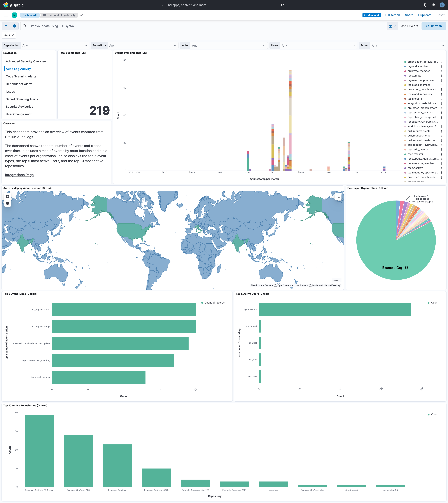The image size is (448, 503).
Task: Collapse the activity map legend panel
Action: click(x=338, y=197)
